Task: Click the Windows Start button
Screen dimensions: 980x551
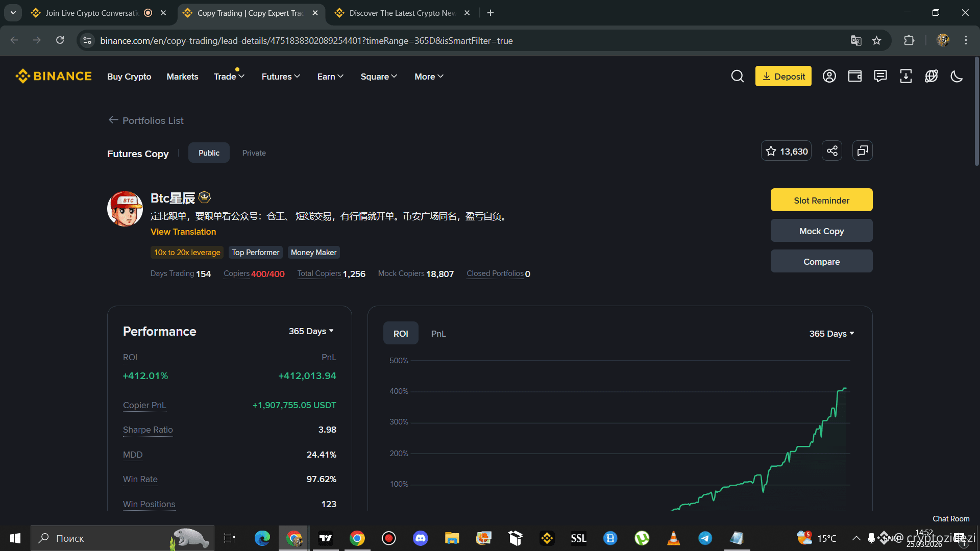Action: (15, 538)
